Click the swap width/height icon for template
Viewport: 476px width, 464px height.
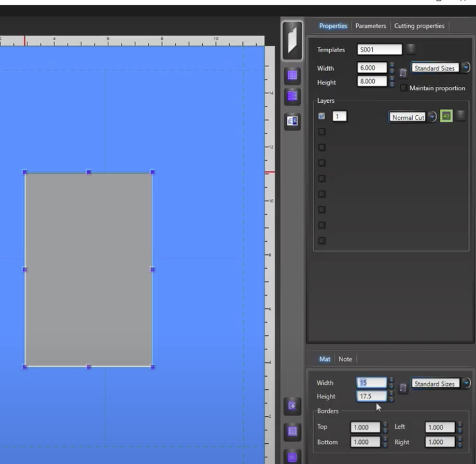pyautogui.click(x=403, y=73)
